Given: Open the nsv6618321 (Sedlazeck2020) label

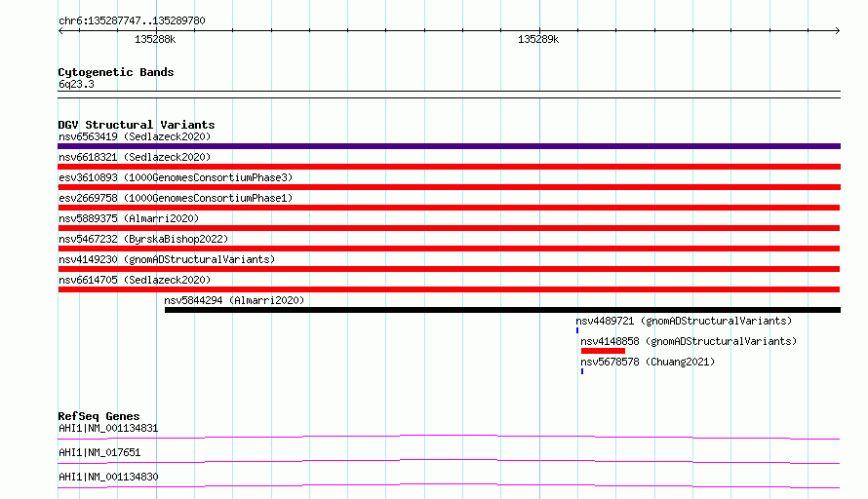Looking at the screenshot, I should (x=135, y=157).
